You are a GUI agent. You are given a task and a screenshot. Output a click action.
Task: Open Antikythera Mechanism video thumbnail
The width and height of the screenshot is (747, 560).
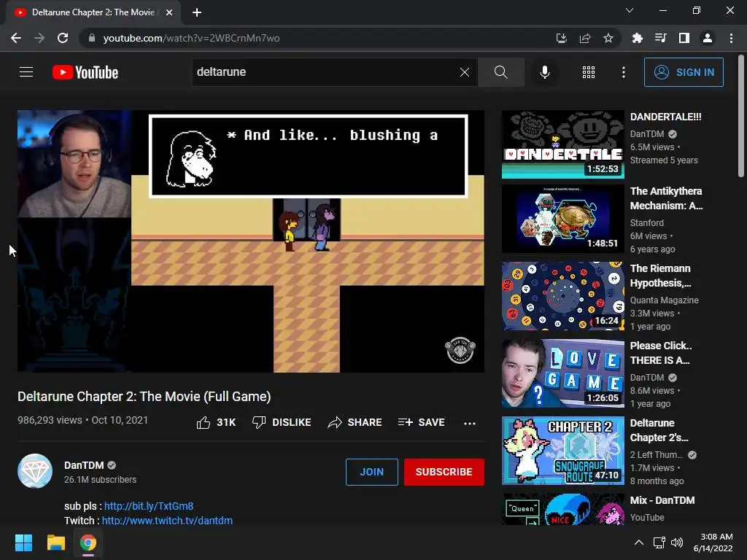tap(562, 219)
